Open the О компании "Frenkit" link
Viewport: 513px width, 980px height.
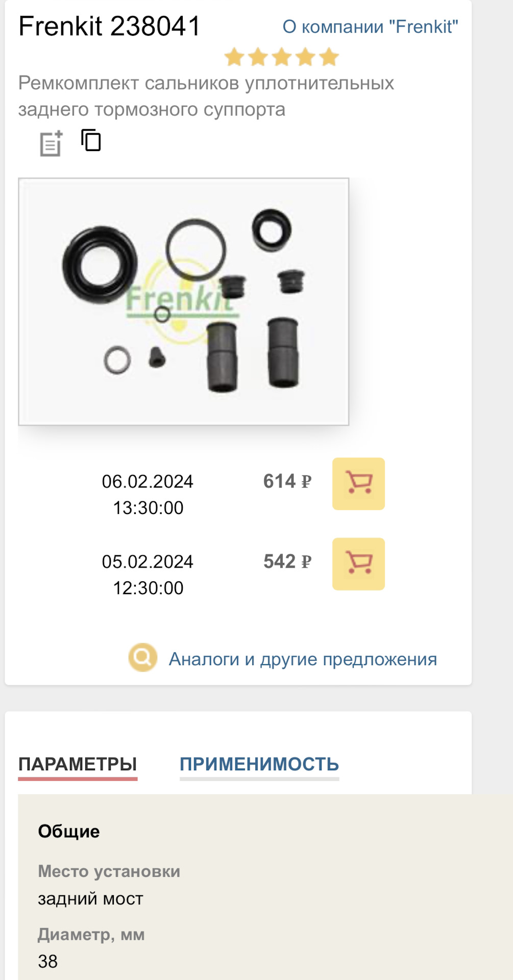coord(371,27)
